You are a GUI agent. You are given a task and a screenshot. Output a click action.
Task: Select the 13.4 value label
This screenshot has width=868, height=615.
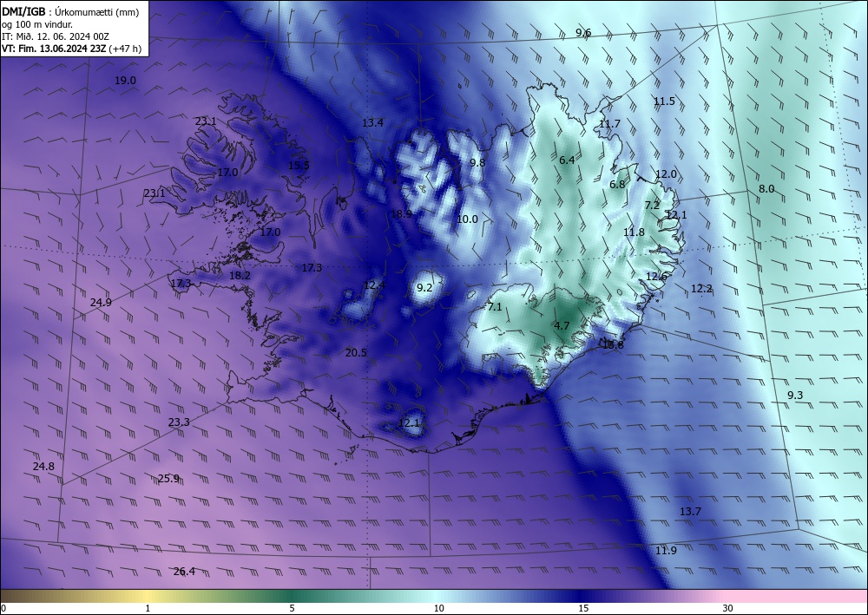pos(373,123)
